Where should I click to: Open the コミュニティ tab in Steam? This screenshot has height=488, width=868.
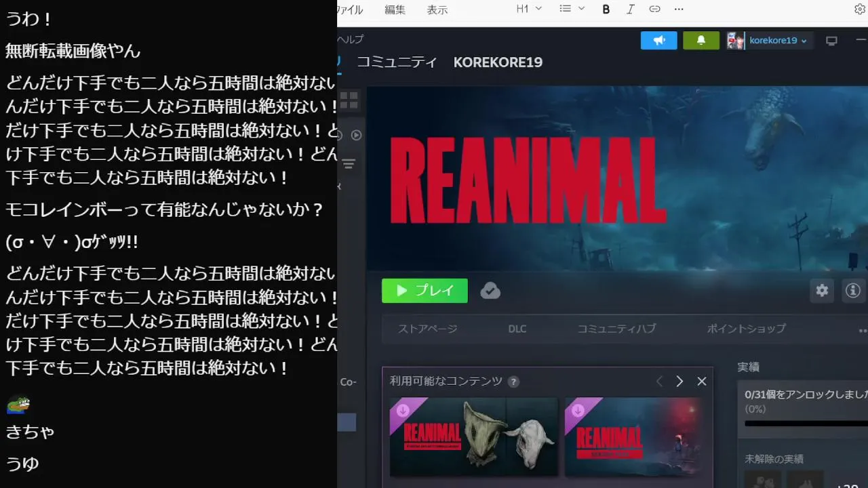click(397, 62)
